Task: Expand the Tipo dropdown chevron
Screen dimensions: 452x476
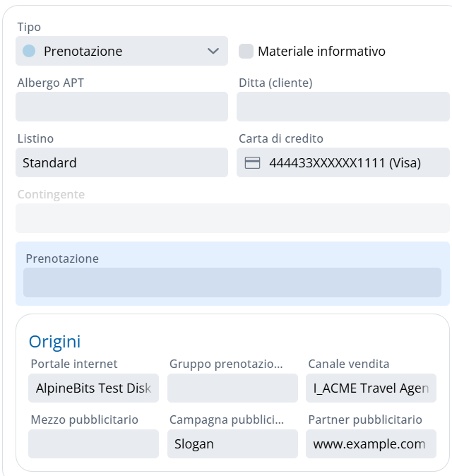Action: point(213,51)
